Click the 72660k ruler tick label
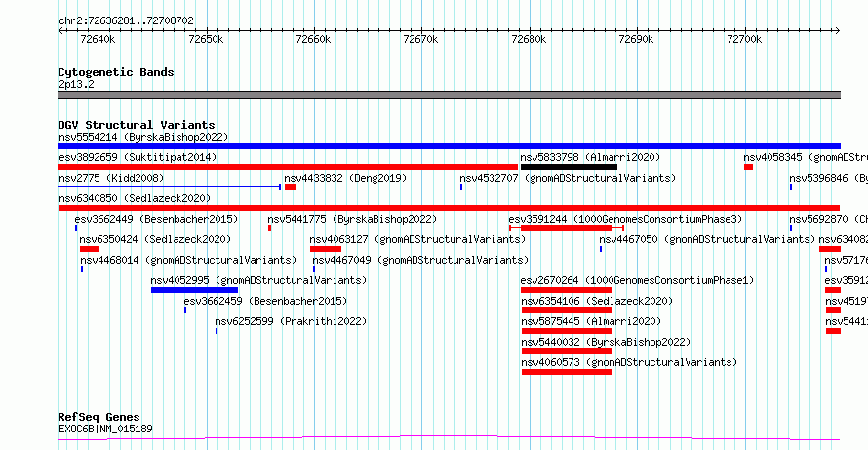The width and height of the screenshot is (868, 450). [x=313, y=39]
